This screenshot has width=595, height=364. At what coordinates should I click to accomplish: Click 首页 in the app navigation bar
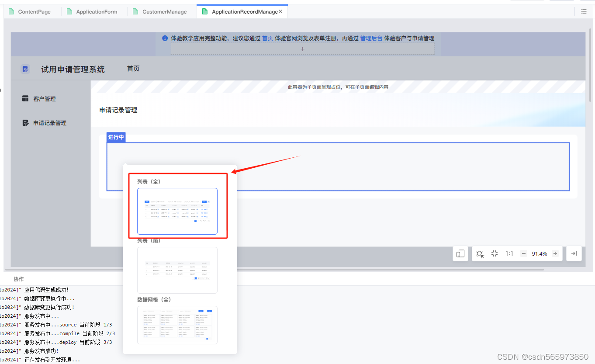point(133,69)
